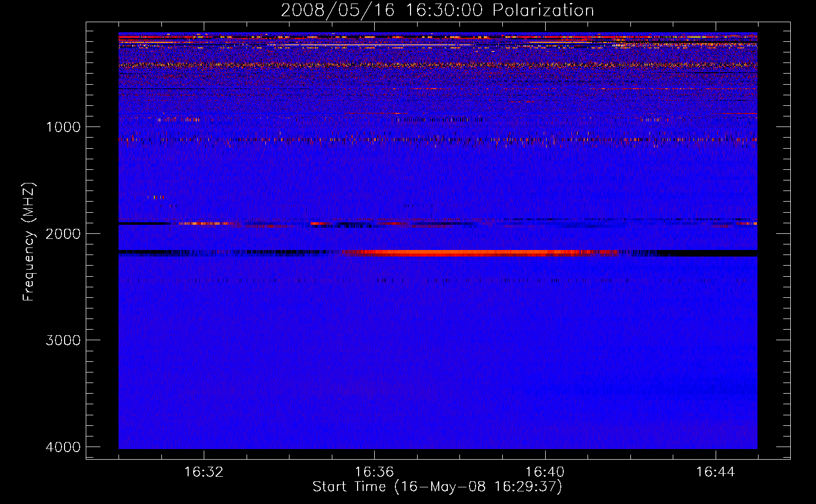Image resolution: width=816 pixels, height=504 pixels.
Task: Click the 3000 frequency tick label
Action: tap(63, 340)
